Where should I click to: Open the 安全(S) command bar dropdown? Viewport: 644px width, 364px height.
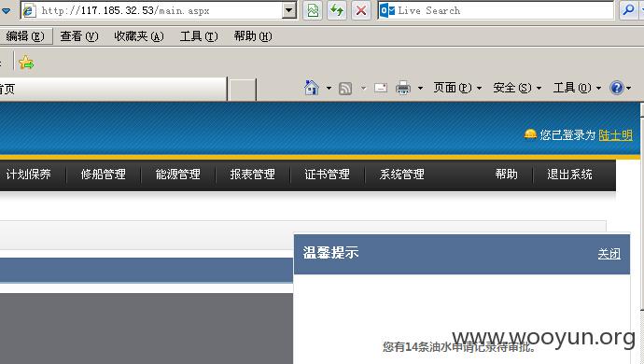point(517,88)
